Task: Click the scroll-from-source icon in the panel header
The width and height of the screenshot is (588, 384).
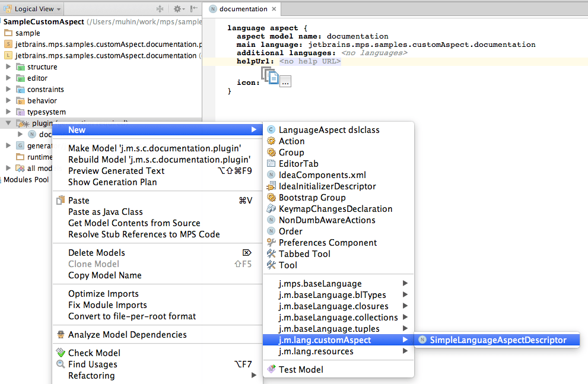Action: click(x=160, y=9)
